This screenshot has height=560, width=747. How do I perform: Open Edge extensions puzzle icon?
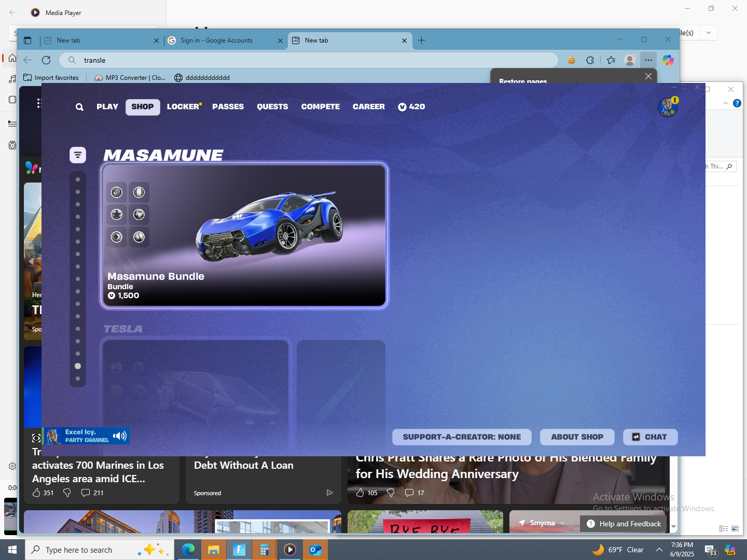pyautogui.click(x=590, y=60)
